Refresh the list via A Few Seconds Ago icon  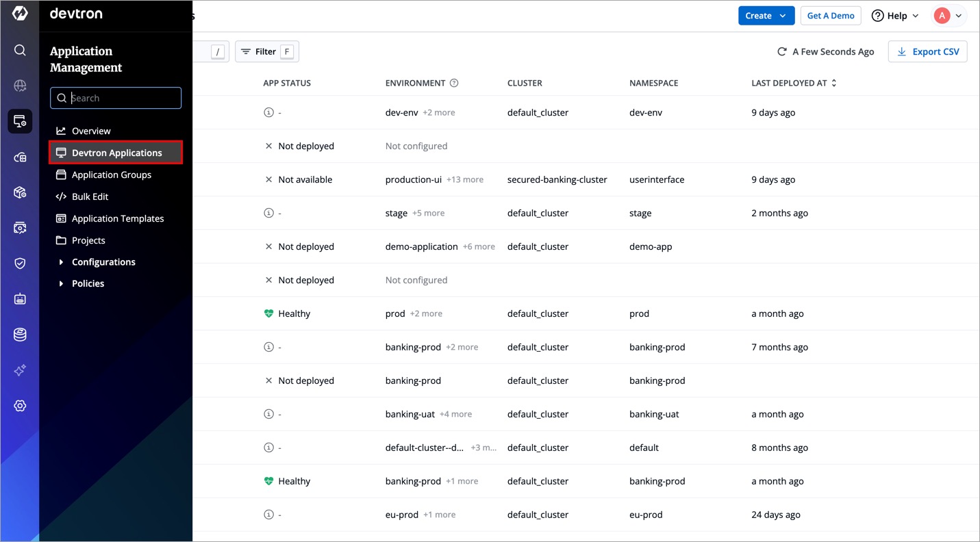pyautogui.click(x=781, y=52)
